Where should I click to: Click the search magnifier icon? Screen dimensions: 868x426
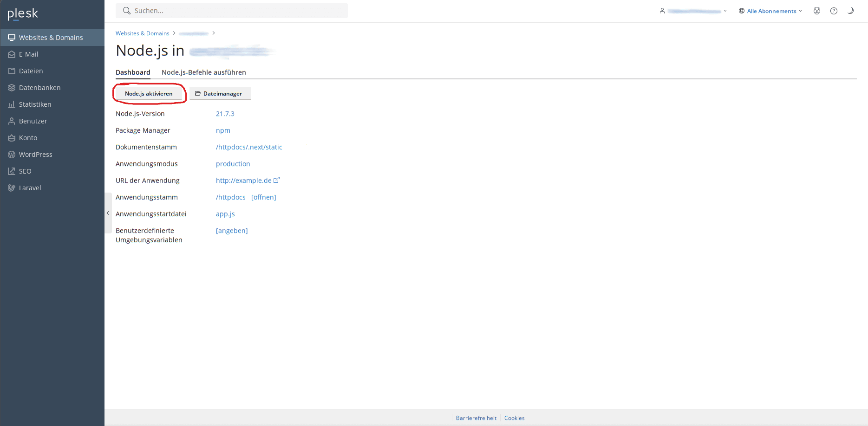tap(126, 11)
